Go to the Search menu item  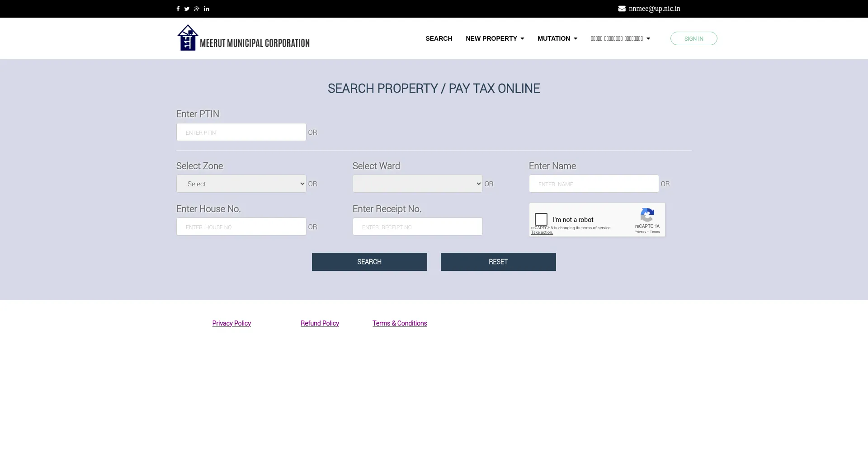click(x=439, y=38)
